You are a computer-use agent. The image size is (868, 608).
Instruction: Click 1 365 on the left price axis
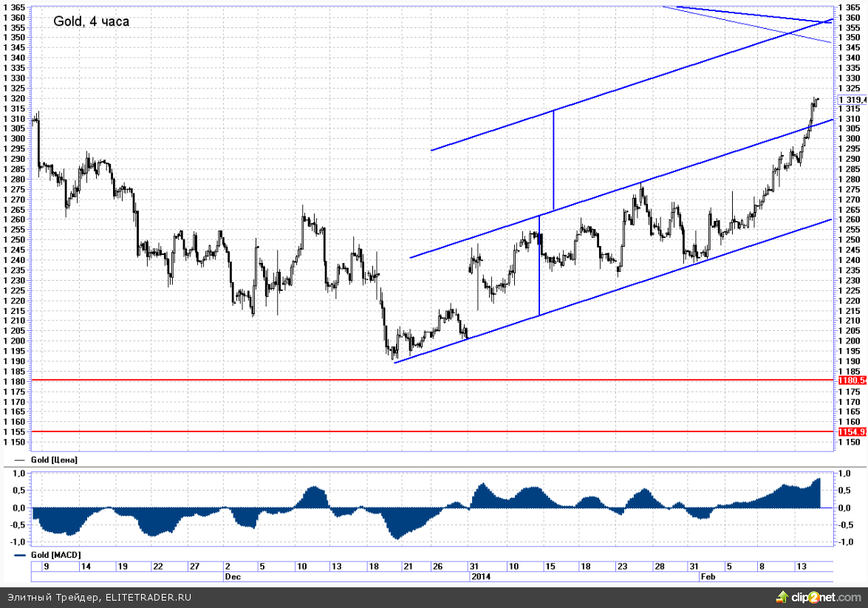tap(14, 7)
